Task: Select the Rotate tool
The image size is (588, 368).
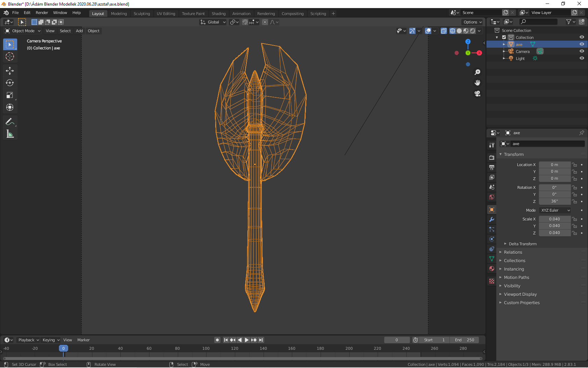Action: pyautogui.click(x=10, y=83)
